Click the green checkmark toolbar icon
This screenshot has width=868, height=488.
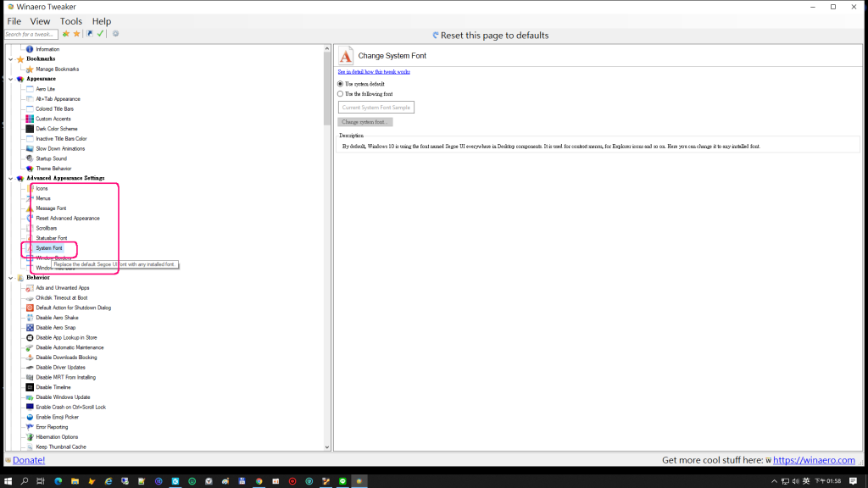[x=100, y=34]
